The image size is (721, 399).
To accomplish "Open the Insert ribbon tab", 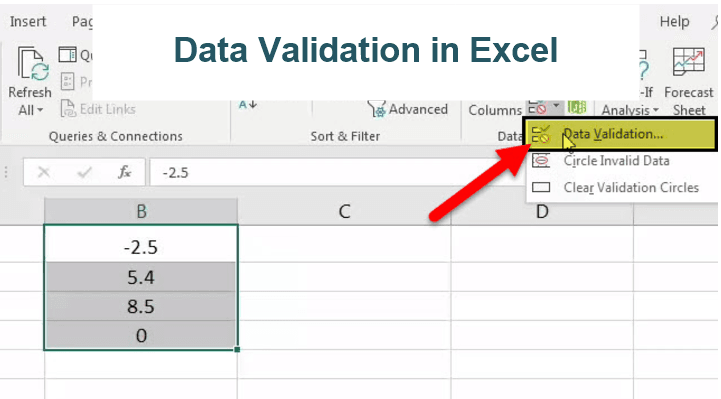I will click(x=28, y=22).
